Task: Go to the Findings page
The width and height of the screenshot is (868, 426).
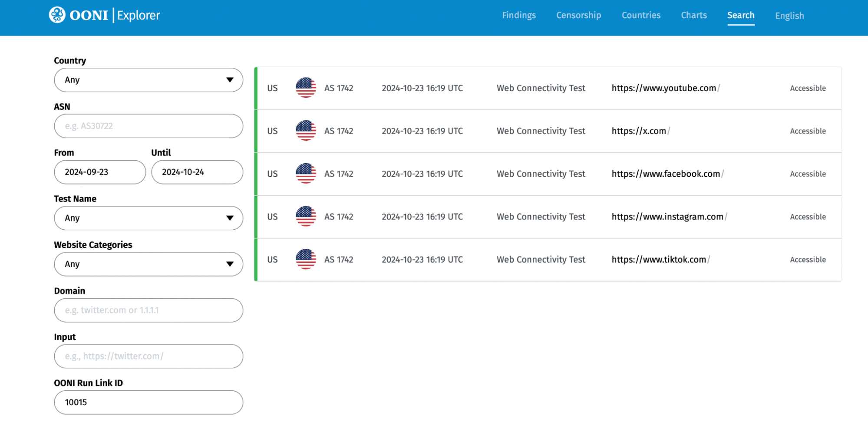Action: click(x=518, y=15)
